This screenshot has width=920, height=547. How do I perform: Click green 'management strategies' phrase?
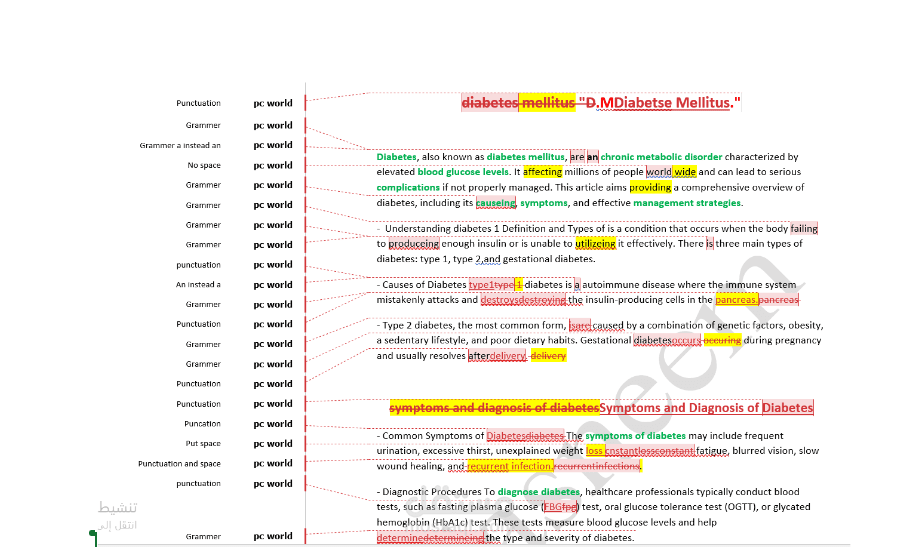[687, 202]
